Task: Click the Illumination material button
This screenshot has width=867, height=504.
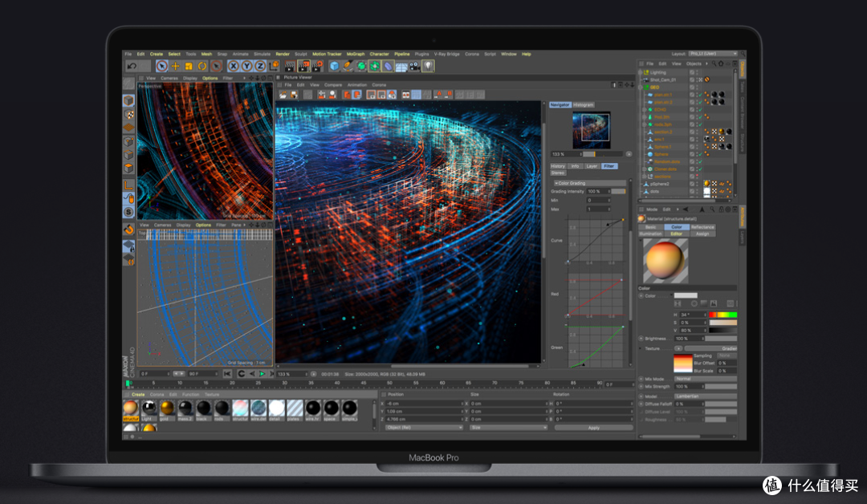Action: click(651, 234)
